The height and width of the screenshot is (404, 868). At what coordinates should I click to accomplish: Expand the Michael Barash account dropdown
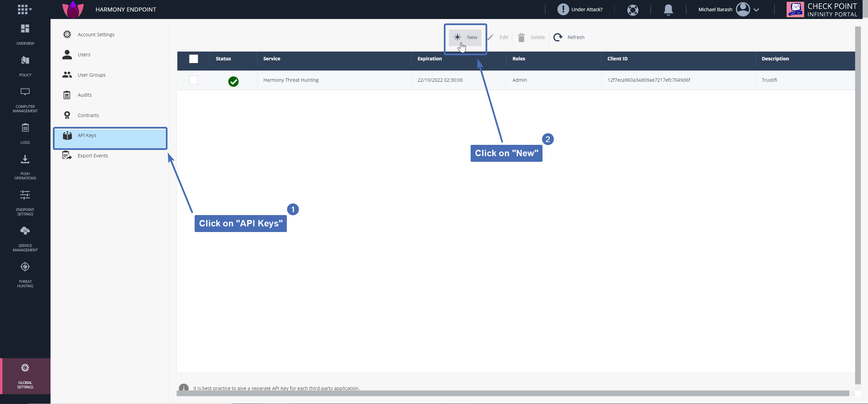click(x=756, y=10)
